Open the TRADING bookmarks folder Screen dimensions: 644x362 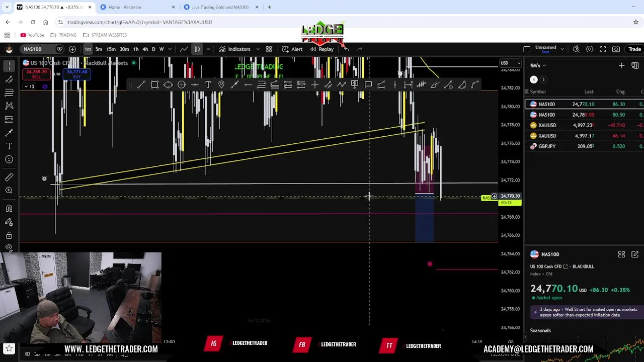63,35
